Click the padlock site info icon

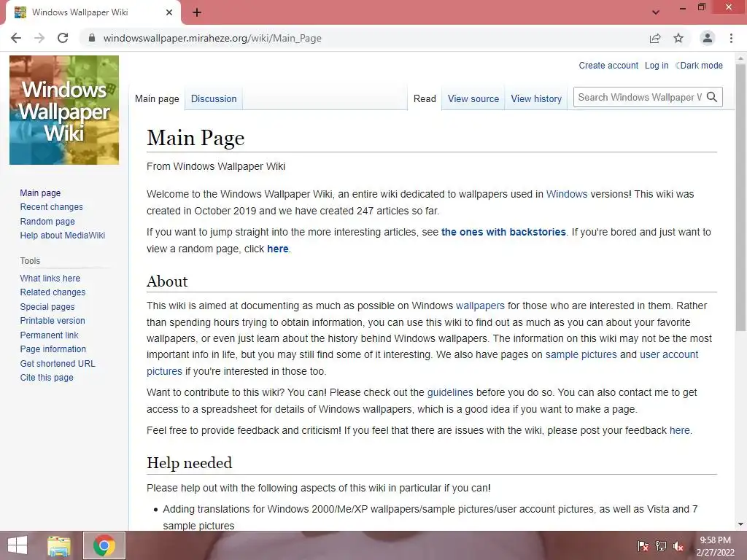pos(92,38)
